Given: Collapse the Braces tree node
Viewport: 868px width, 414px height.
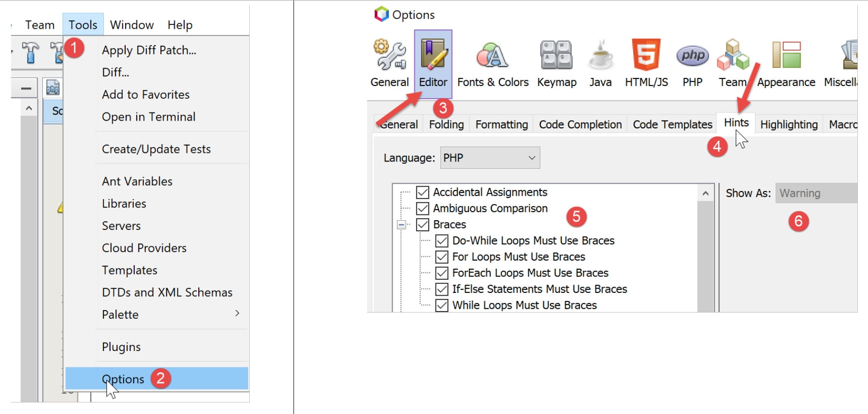Looking at the screenshot, I should [x=401, y=225].
